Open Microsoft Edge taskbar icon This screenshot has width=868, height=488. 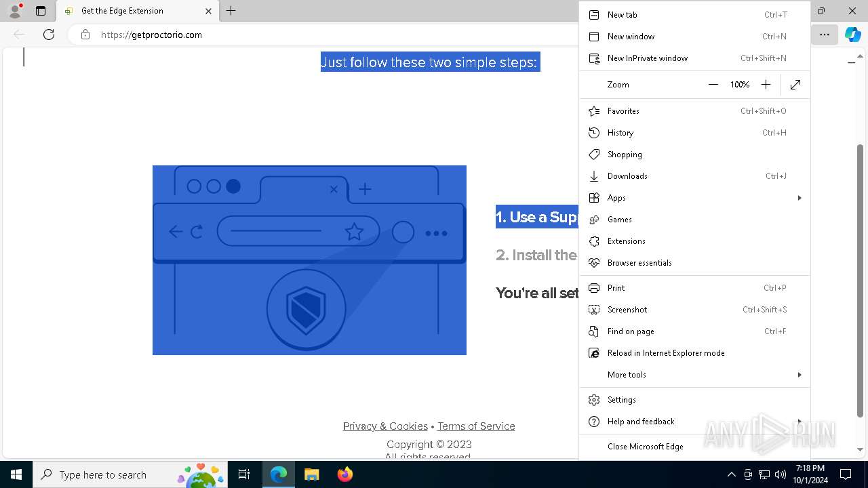279,474
